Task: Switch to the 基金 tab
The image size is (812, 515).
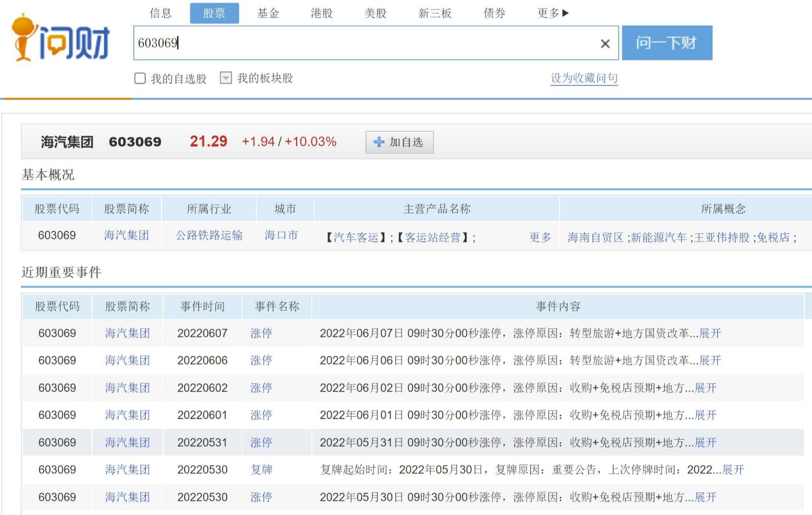Action: (x=269, y=13)
